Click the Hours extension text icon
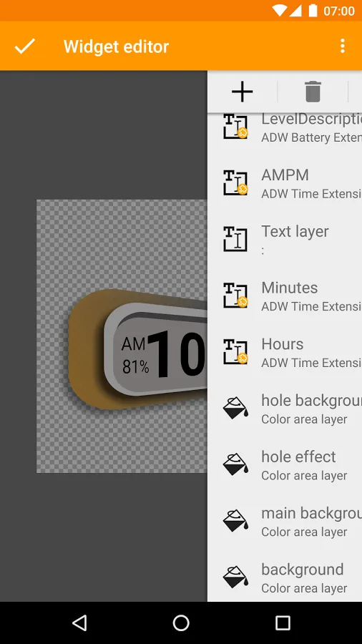The height and width of the screenshot is (644, 362). pos(235,351)
